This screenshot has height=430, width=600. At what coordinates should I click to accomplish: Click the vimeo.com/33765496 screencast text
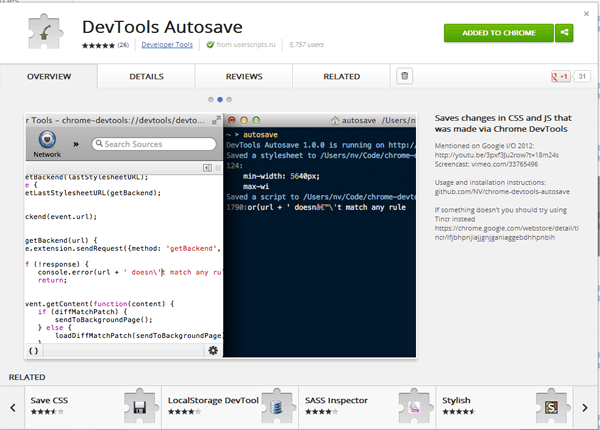504,164
